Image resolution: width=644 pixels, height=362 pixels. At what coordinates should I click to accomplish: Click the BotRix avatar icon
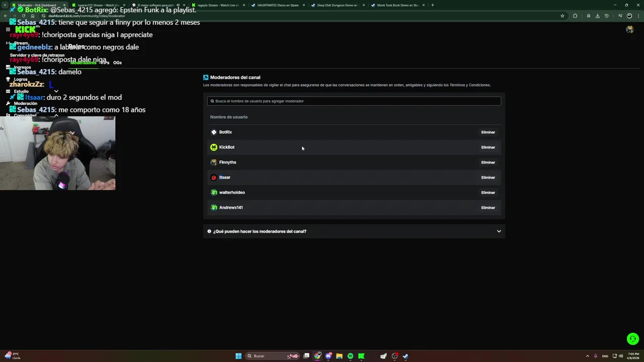coord(214,132)
